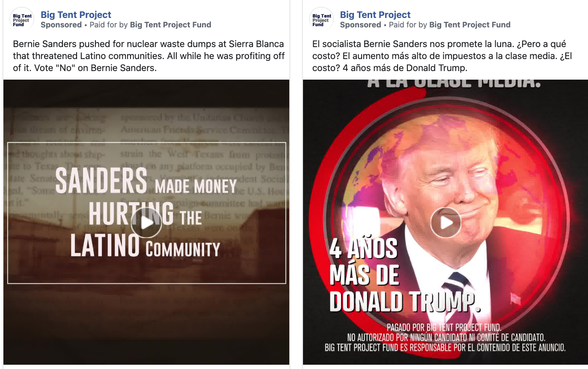Click the American flag lapel pin in the right video

point(515,298)
